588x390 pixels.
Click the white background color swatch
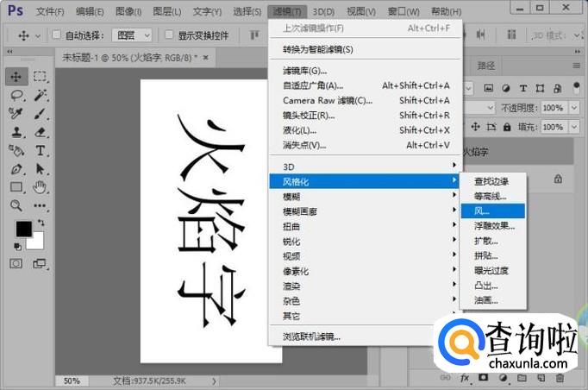pyautogui.click(x=38, y=242)
